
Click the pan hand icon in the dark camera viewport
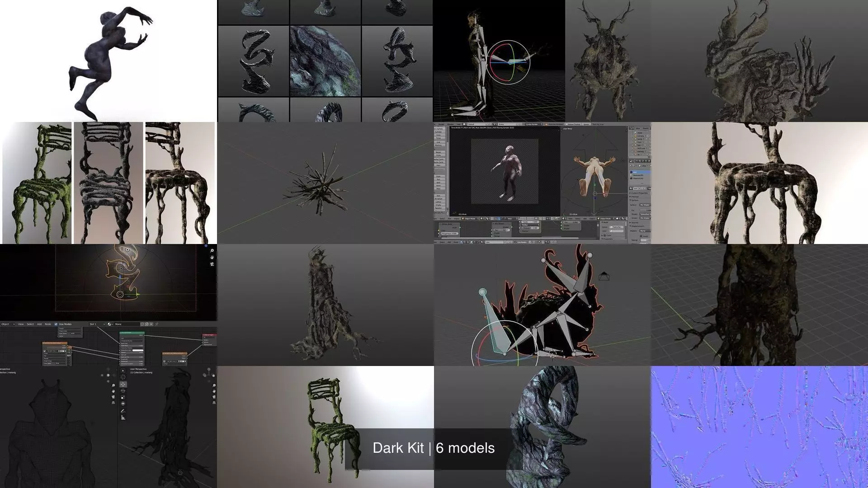[212, 258]
